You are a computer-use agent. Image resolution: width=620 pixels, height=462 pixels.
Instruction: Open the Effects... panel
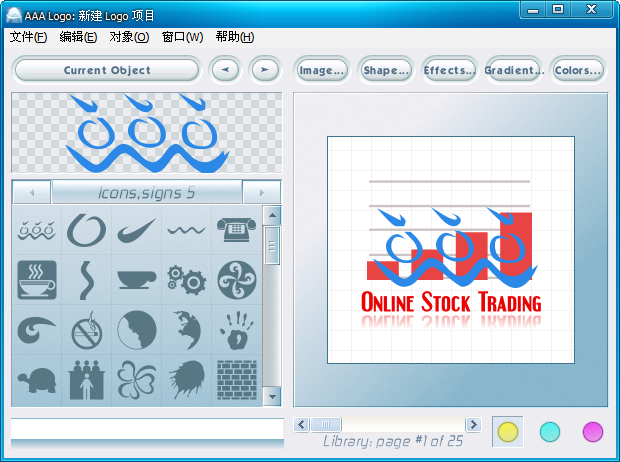point(450,70)
